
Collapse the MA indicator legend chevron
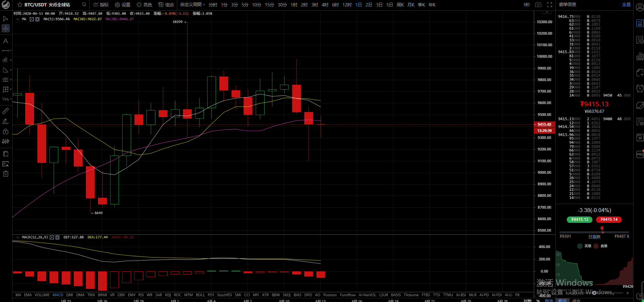(x=18, y=19)
